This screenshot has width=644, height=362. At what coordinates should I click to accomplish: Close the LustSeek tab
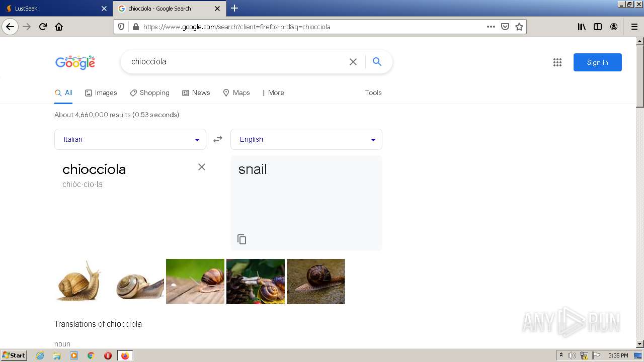tap(104, 9)
